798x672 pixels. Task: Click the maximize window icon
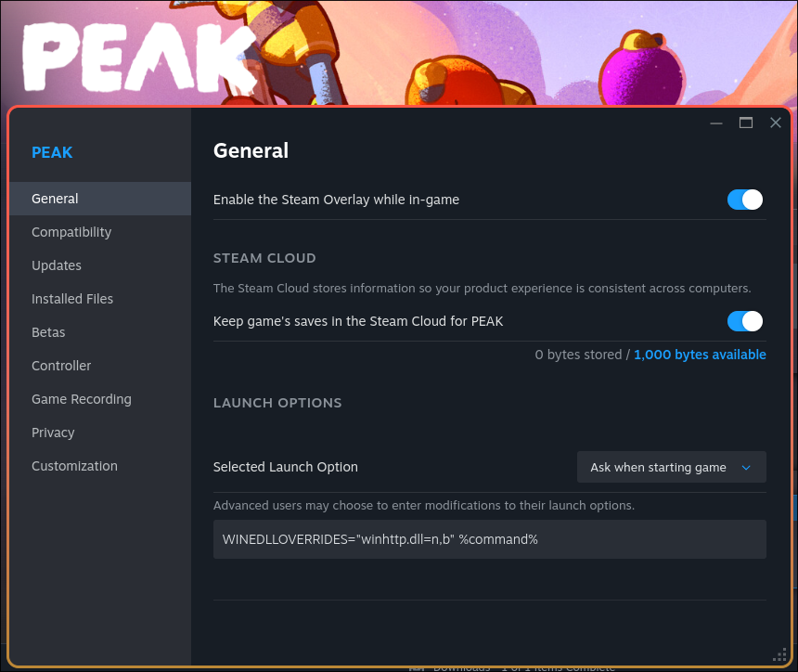pos(745,123)
